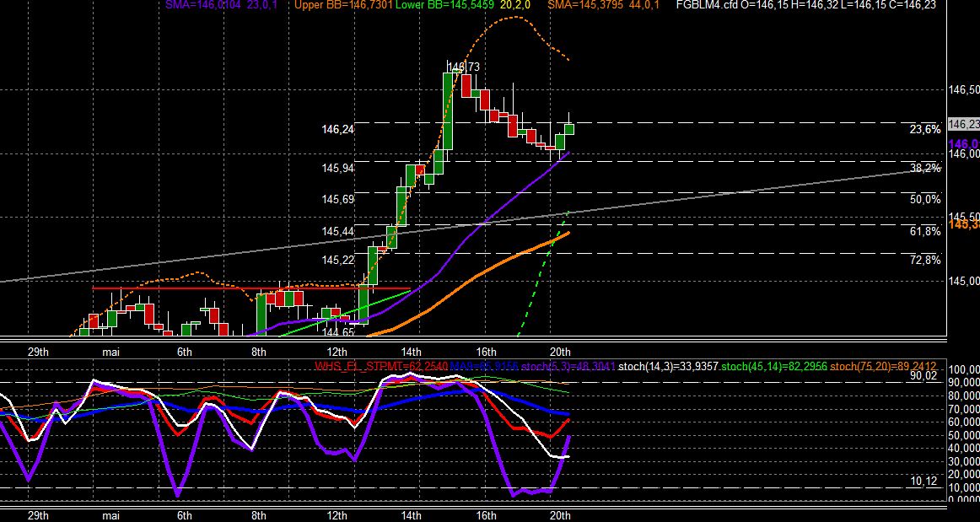Viewport: 980px width, 522px height.
Task: Click the 144,65 low price label
Action: [x=338, y=332]
